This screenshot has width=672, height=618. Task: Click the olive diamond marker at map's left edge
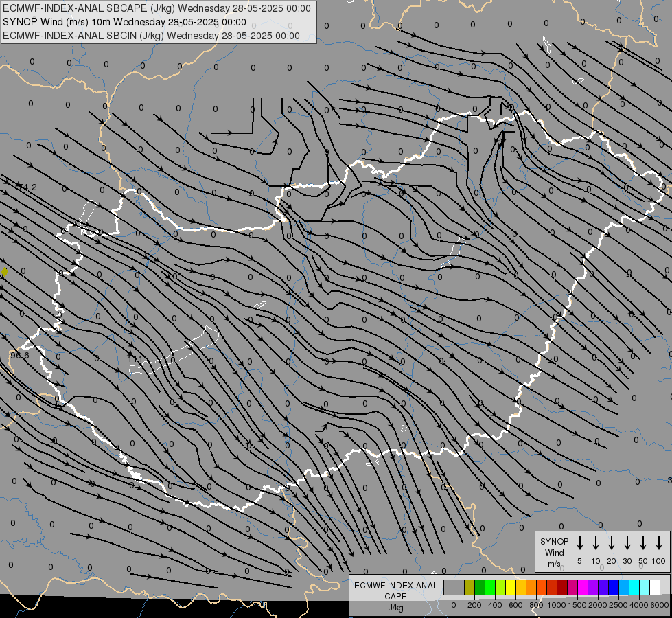[x=4, y=271]
